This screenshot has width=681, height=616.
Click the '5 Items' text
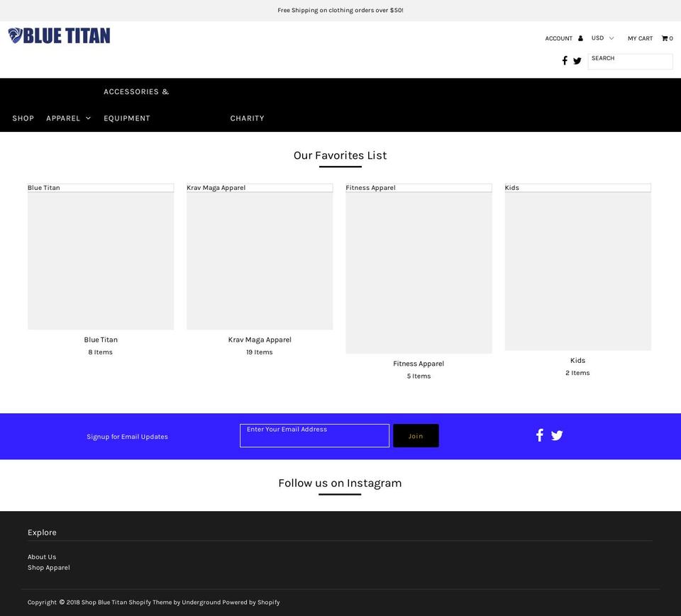pos(419,376)
